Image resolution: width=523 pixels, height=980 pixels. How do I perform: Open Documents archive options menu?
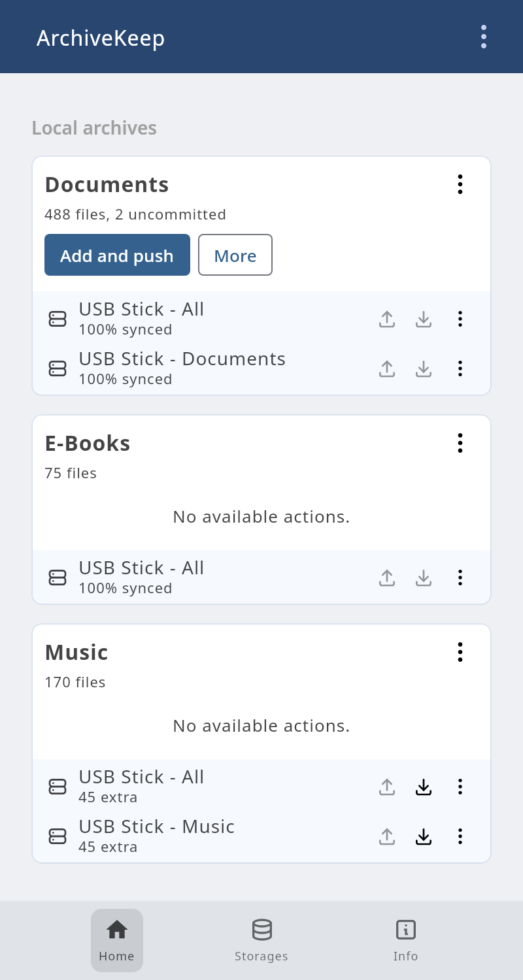pyautogui.click(x=460, y=184)
